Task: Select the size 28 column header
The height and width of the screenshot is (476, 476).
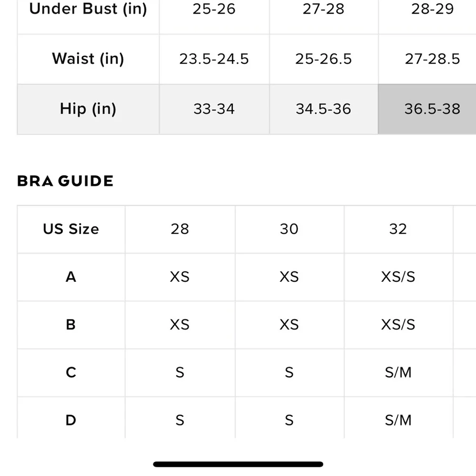Action: [x=180, y=229]
